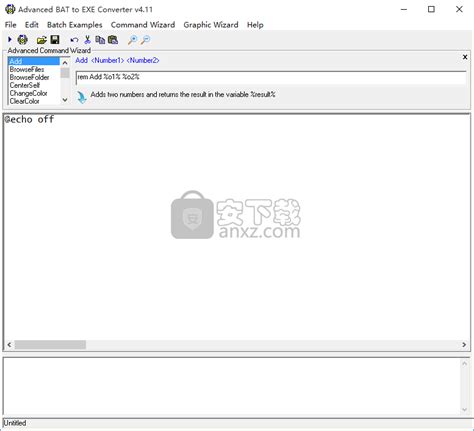474x431 pixels.
Task: Select BrowseFolder in the command list
Action: pos(34,77)
